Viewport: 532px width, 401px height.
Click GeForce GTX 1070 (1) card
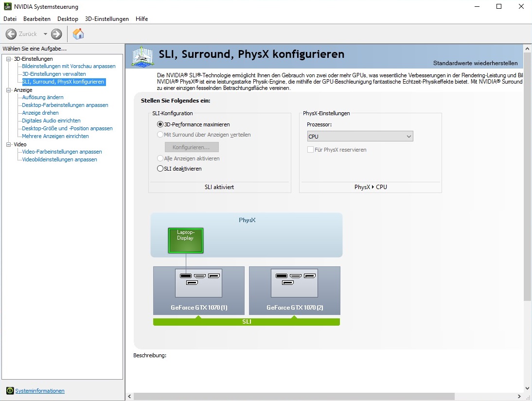coord(199,291)
